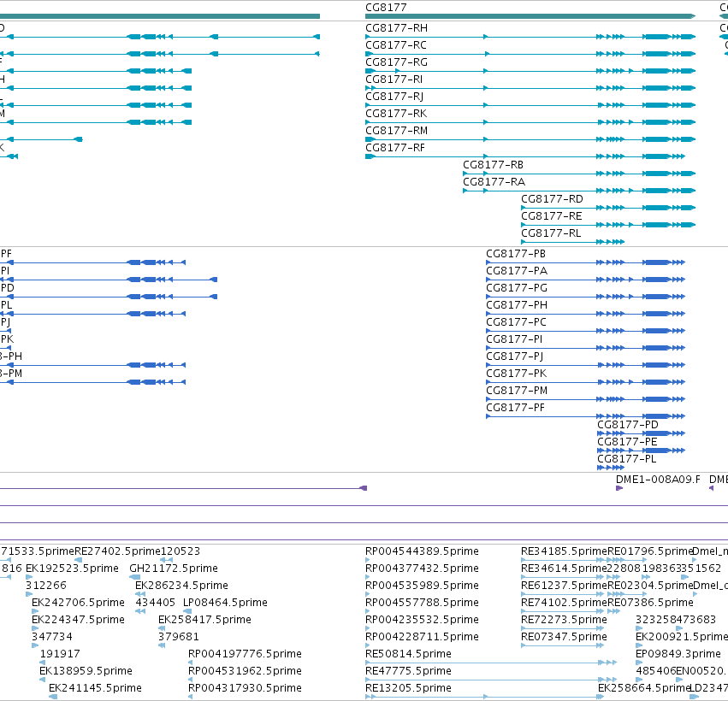Select CG8177-RD transcript label
This screenshot has height=701, width=728.
[552, 199]
